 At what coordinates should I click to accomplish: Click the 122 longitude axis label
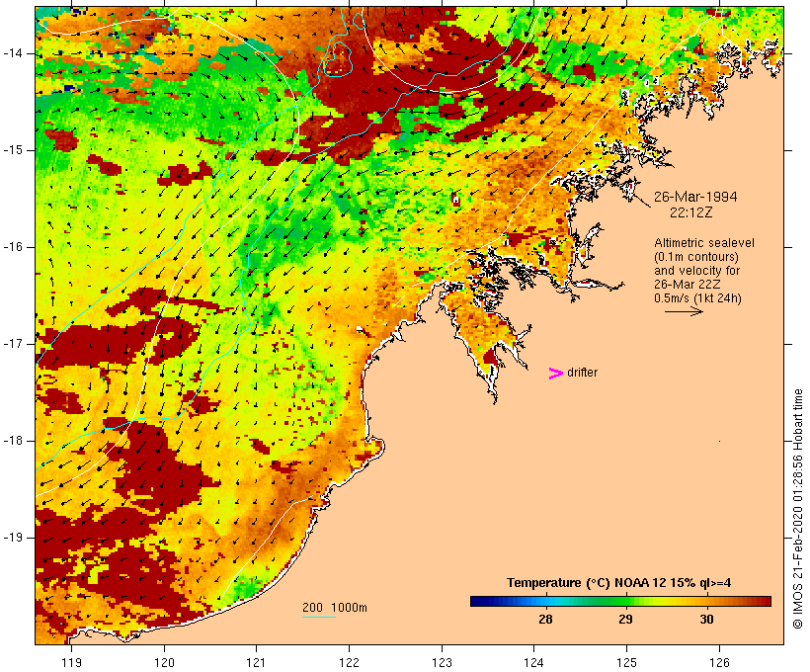coord(350,662)
